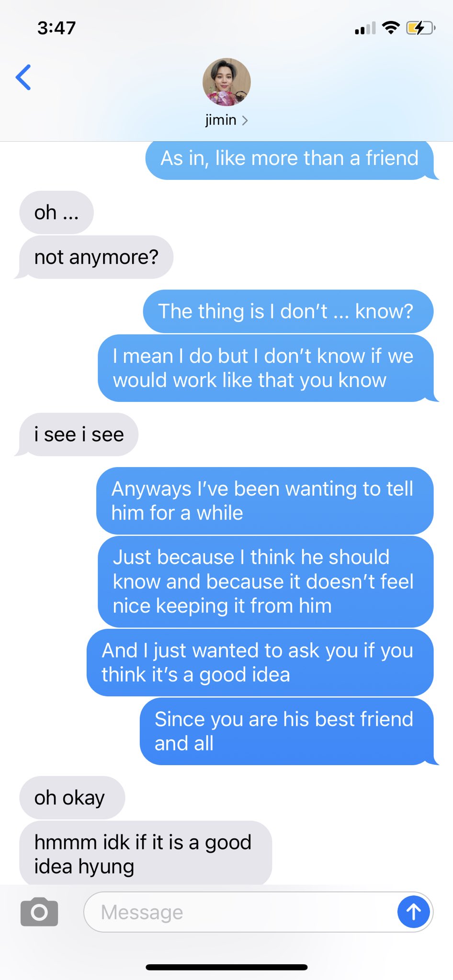The height and width of the screenshot is (980, 453).
Task: Tap the "i see i see" bubble
Action: point(79,434)
